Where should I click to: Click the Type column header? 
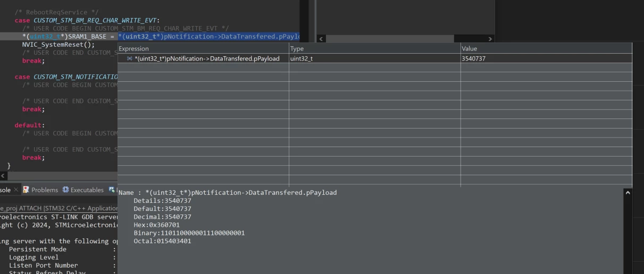point(374,48)
